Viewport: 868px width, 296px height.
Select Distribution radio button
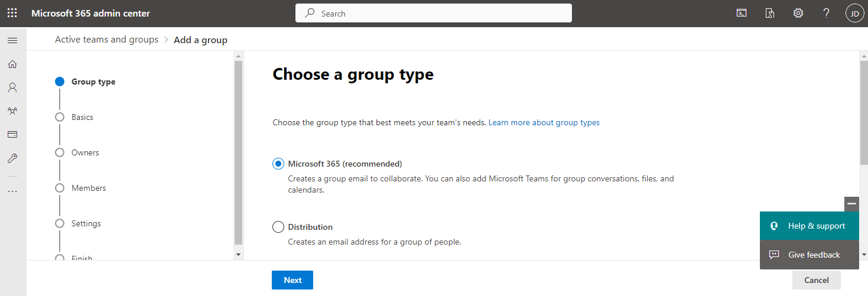coord(278,227)
